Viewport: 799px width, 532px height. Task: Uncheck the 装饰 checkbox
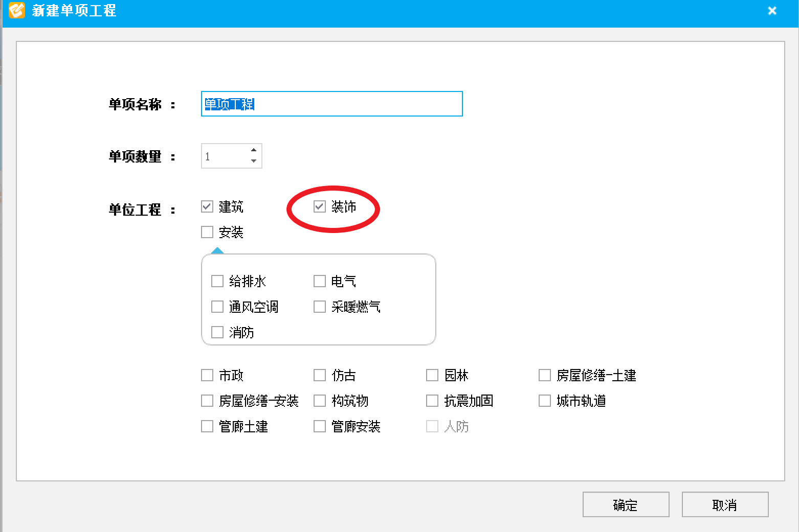click(320, 206)
